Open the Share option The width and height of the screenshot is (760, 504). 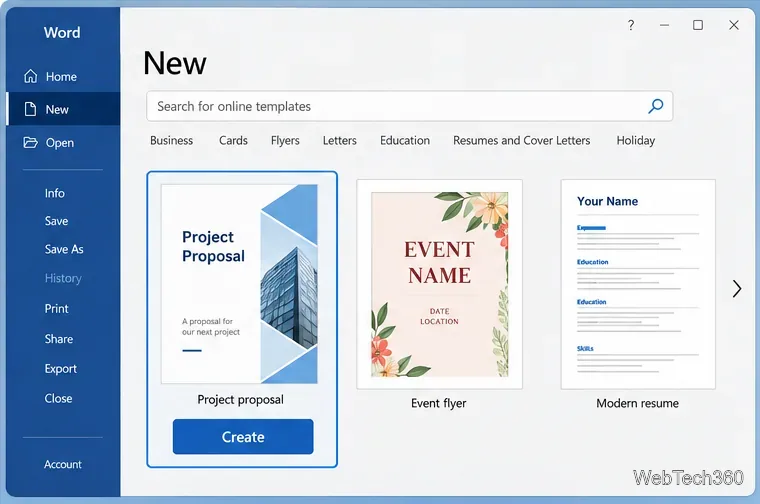point(59,339)
